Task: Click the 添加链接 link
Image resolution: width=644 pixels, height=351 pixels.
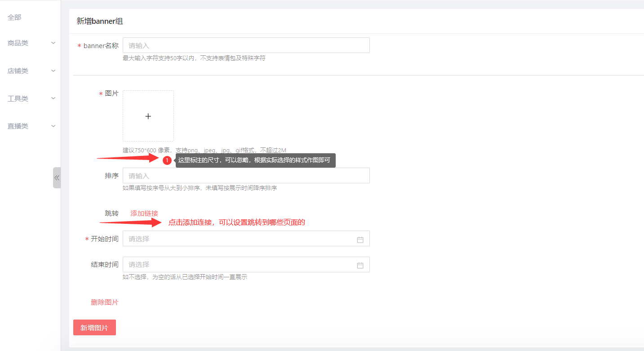Action: [x=144, y=213]
